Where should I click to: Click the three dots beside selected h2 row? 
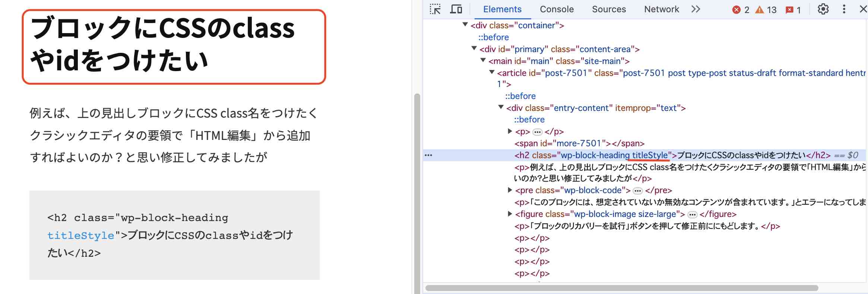[x=428, y=155]
